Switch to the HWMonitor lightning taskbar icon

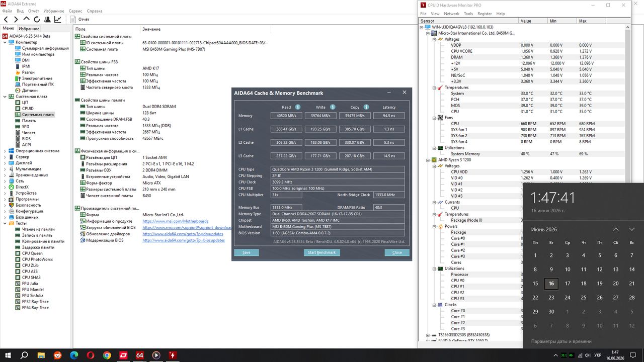point(173,355)
